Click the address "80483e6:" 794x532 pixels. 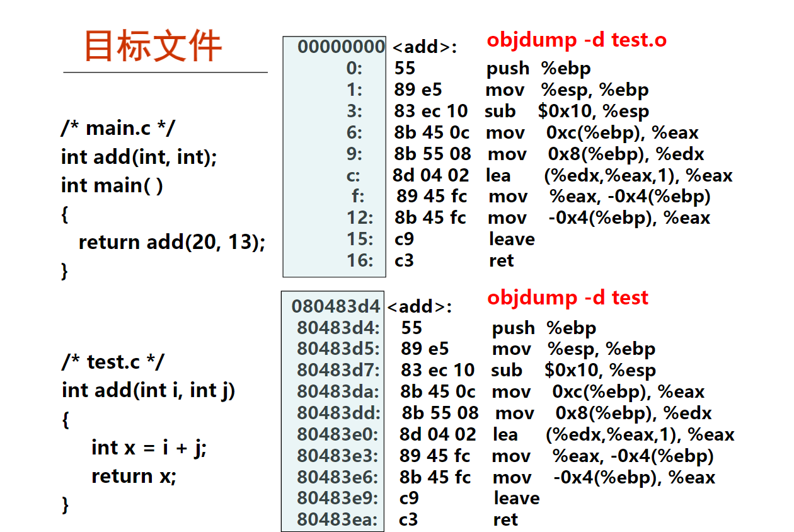(338, 477)
